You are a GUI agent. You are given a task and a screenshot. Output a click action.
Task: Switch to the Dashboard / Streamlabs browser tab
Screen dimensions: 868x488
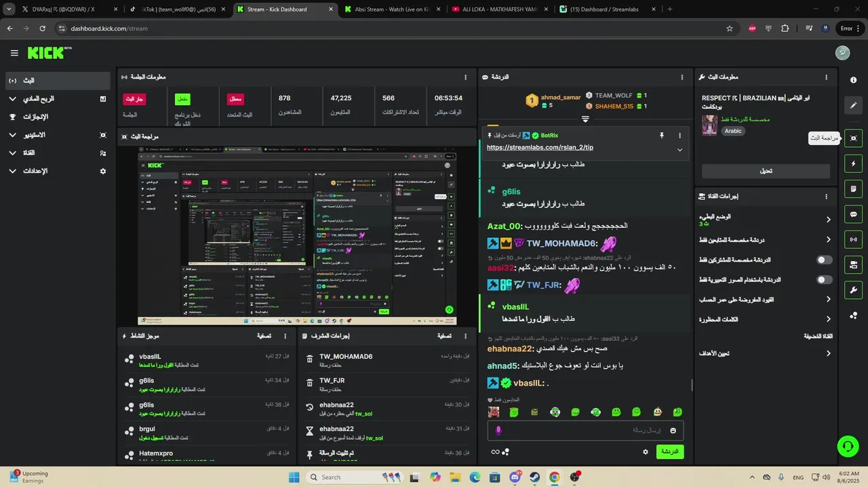[x=607, y=9]
